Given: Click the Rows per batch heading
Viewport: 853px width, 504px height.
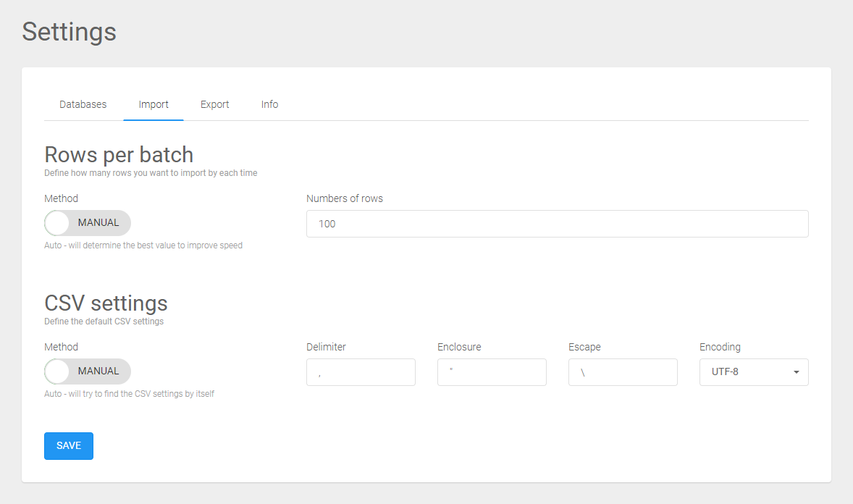Looking at the screenshot, I should [x=119, y=154].
